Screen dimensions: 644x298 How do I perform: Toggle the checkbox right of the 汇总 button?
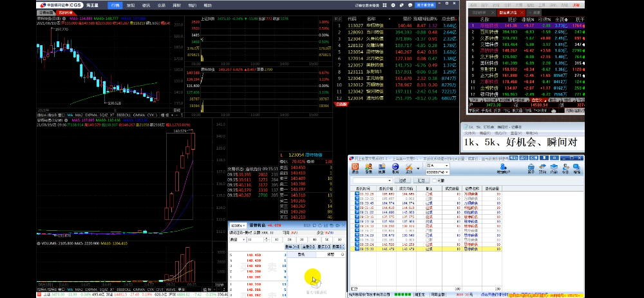435,180
